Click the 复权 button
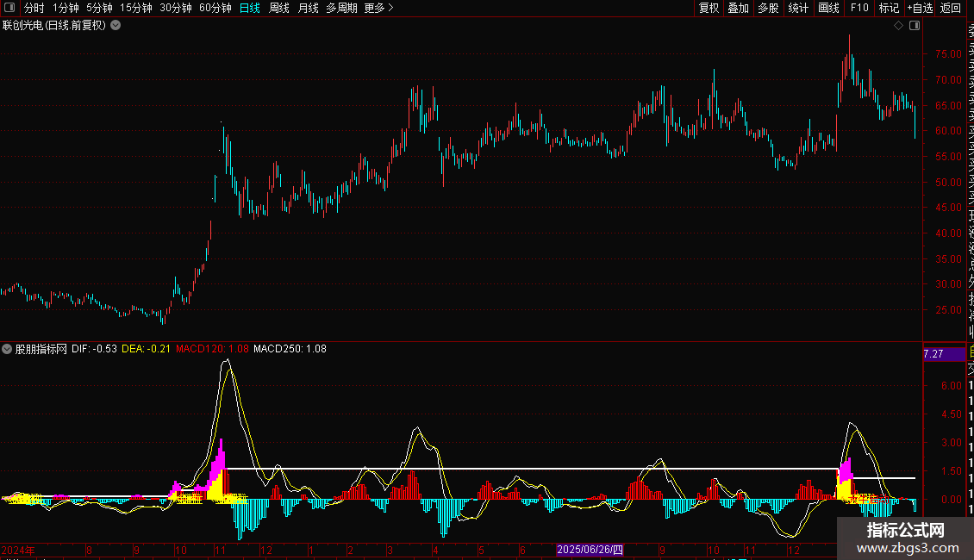This screenshot has height=560, width=974. click(709, 8)
